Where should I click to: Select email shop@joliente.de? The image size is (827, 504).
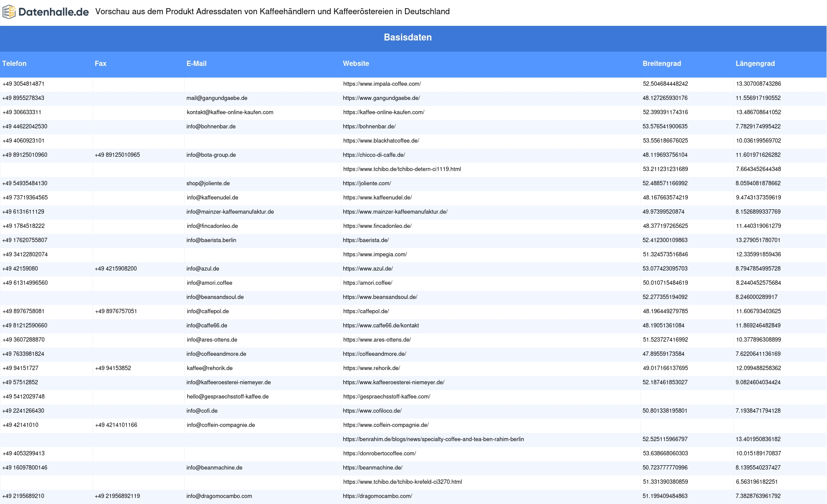coord(208,184)
